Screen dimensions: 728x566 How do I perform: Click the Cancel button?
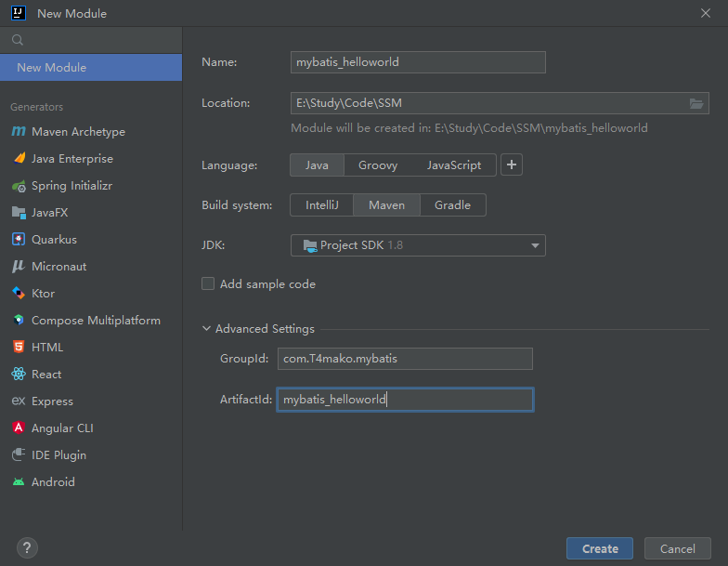coord(678,548)
